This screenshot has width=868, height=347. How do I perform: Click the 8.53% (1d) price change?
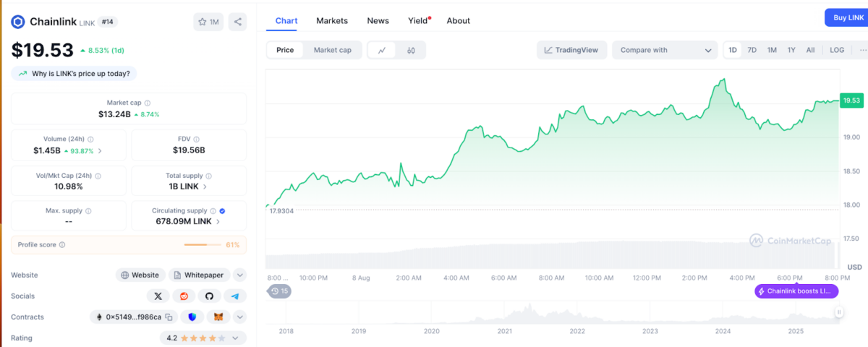(107, 51)
